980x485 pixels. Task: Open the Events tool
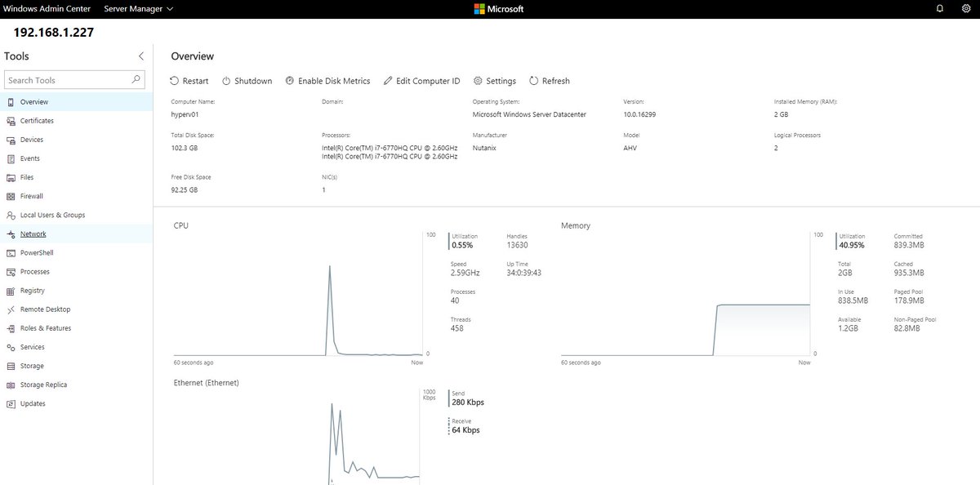pos(76,158)
